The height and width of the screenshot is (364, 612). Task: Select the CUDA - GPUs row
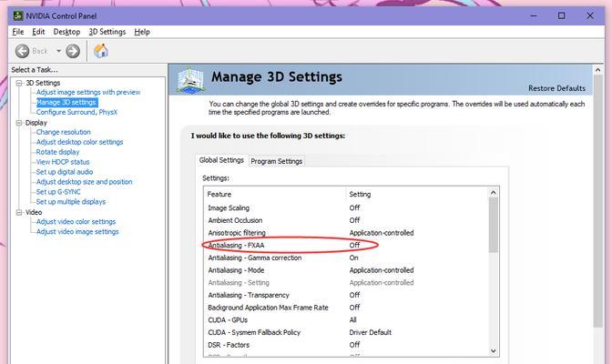pyautogui.click(x=346, y=320)
